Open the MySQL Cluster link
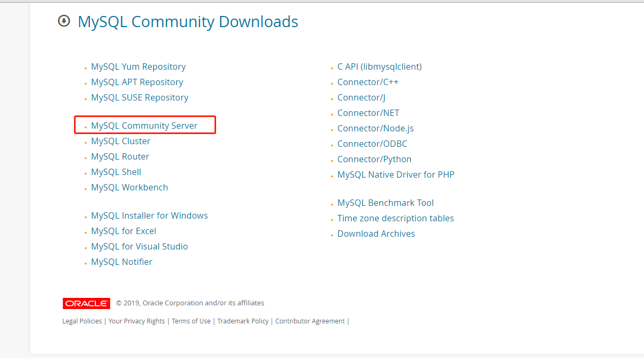This screenshot has width=644, height=358. (x=121, y=141)
